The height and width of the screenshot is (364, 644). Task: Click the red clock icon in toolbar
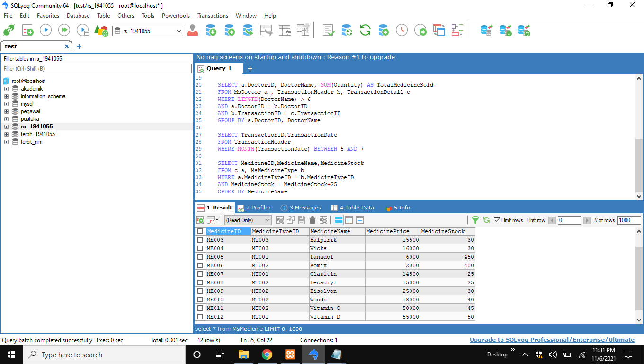pos(402,30)
